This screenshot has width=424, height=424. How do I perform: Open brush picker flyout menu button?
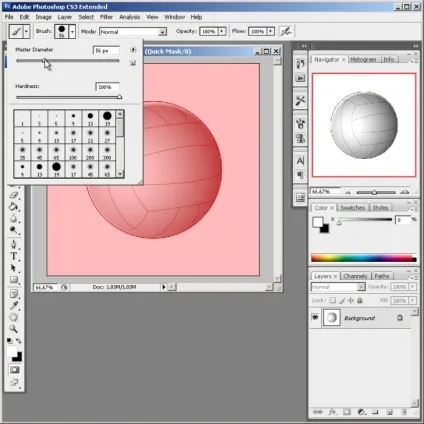pos(133,50)
